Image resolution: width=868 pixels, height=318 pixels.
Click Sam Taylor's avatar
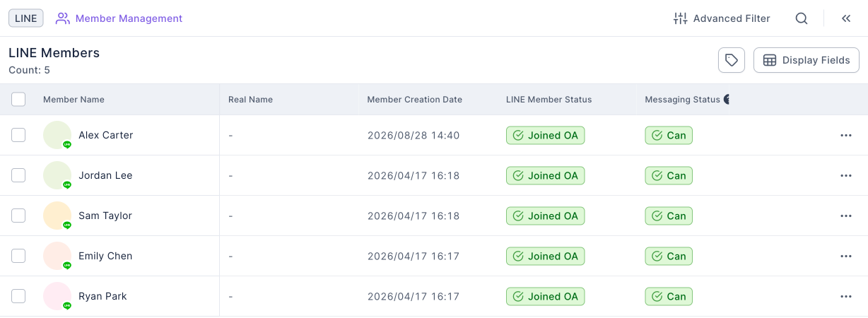(x=57, y=216)
